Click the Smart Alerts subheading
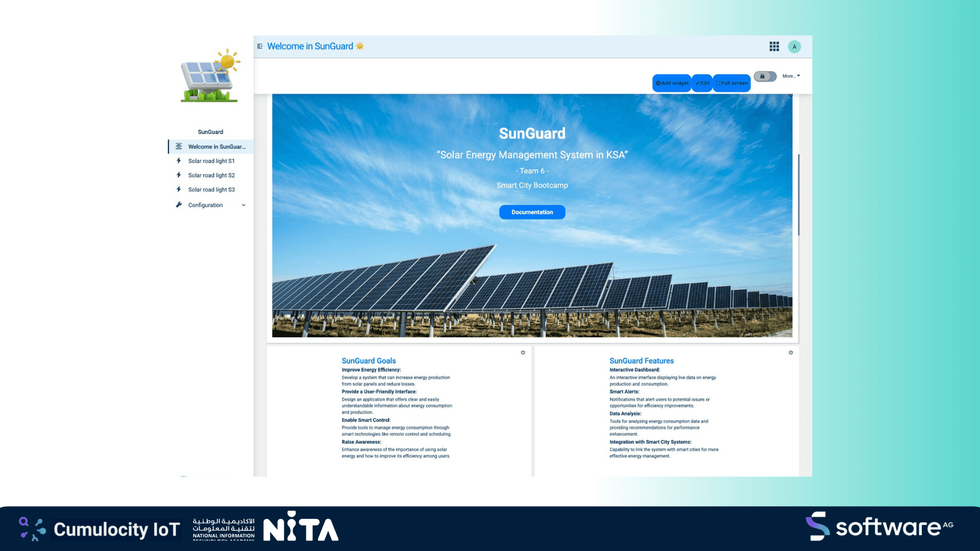 pos(624,392)
